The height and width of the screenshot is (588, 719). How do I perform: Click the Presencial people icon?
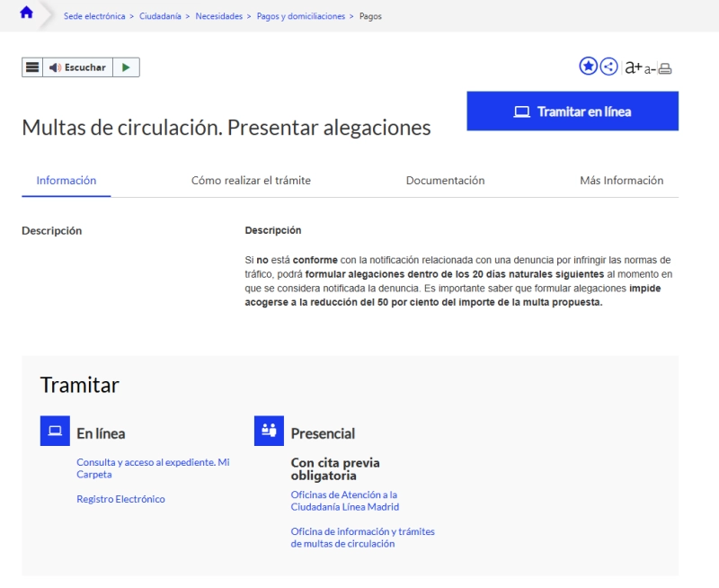(x=269, y=432)
